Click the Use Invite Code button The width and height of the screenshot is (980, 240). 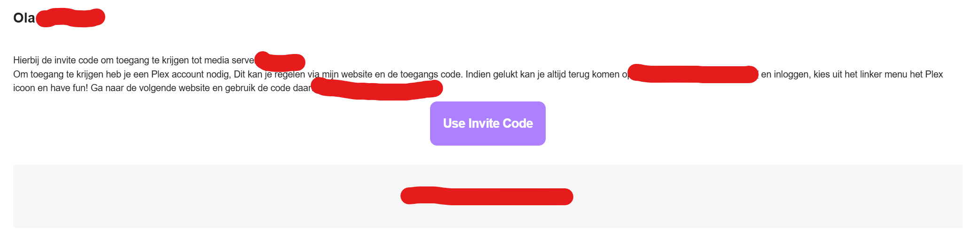point(487,124)
